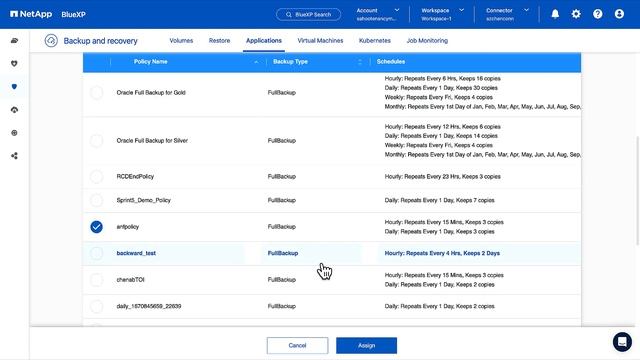Viewport: 640px width, 360px height.
Task: Select the backward_test policy radio button
Action: (x=97, y=253)
